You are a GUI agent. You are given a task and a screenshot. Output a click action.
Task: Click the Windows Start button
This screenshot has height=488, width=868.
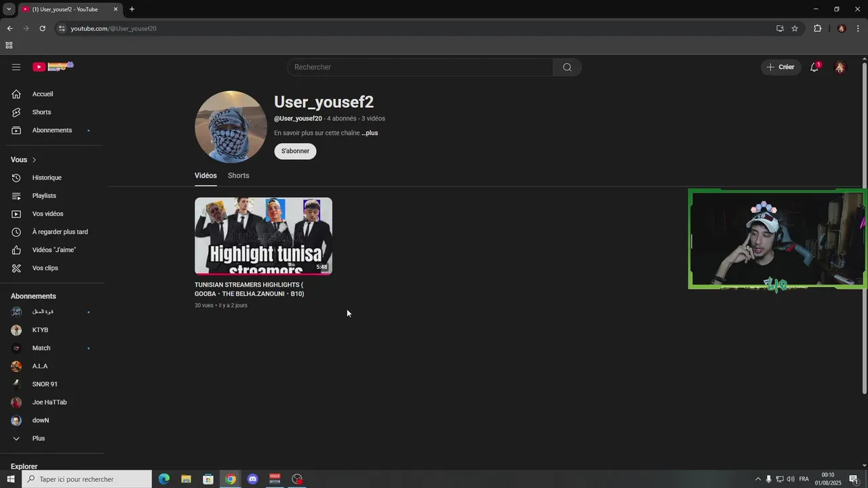10,479
